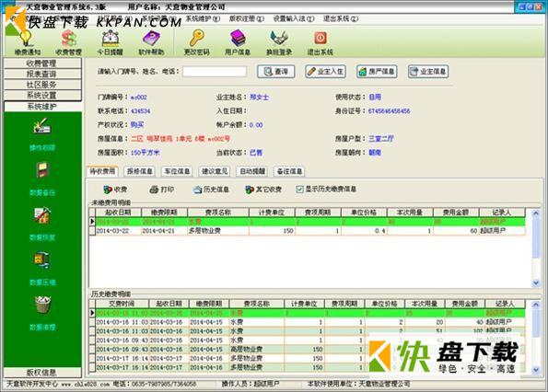The width and height of the screenshot is (548, 392).
Task: Open the 系统维护(W) menu
Action: [x=203, y=18]
